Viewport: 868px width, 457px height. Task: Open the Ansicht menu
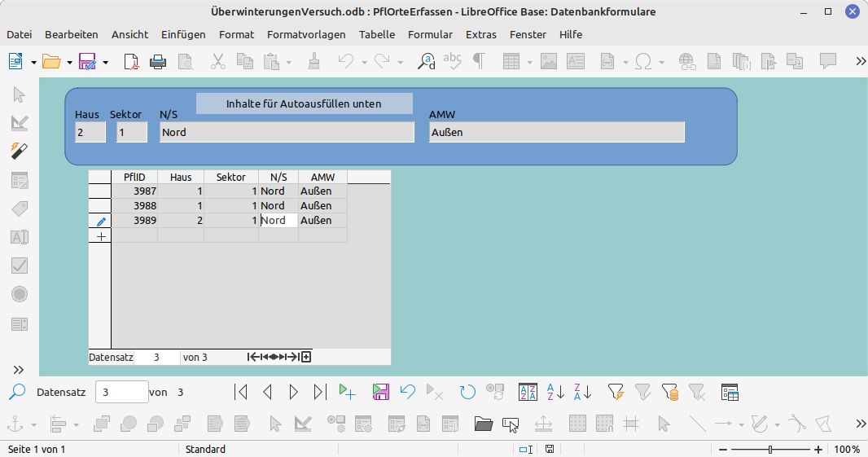[129, 34]
